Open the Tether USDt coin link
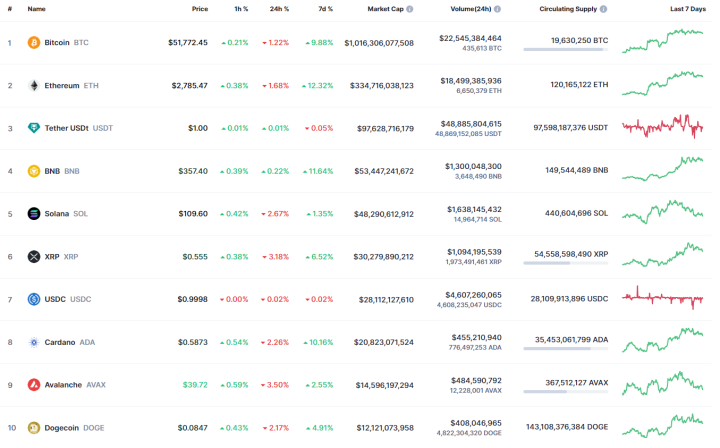The width and height of the screenshot is (720, 448). [79, 128]
